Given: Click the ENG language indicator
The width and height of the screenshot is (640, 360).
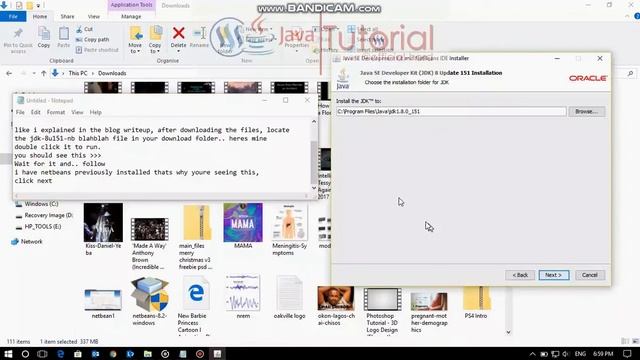Looking at the screenshot, I should pyautogui.click(x=580, y=354).
